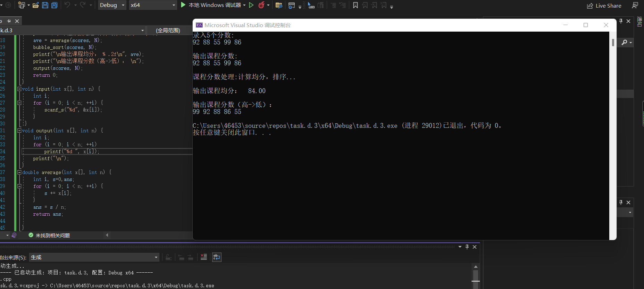Click the Output panel scroll-up arrow
Image resolution: width=644 pixels, height=289 pixels.
(476, 266)
